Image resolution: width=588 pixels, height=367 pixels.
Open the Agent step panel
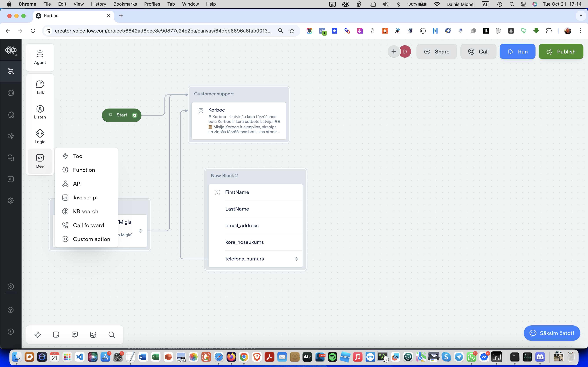point(40,57)
